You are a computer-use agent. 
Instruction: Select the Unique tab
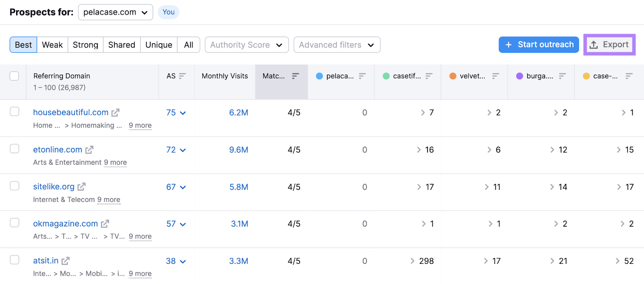pos(159,45)
